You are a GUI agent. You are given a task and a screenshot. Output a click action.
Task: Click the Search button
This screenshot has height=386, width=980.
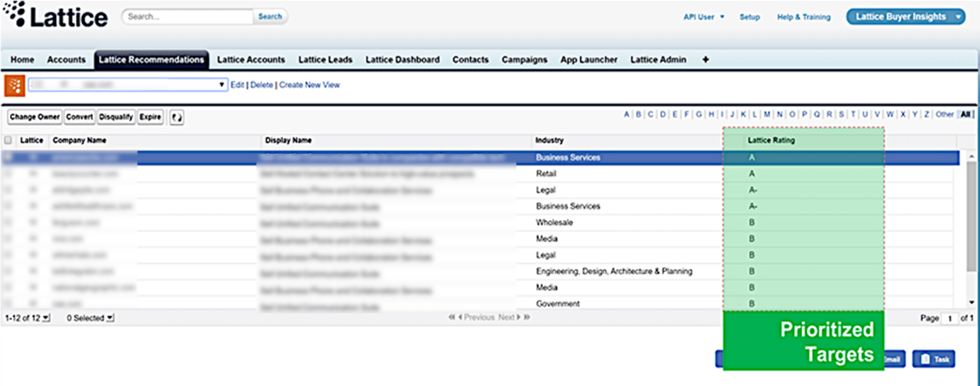click(270, 17)
